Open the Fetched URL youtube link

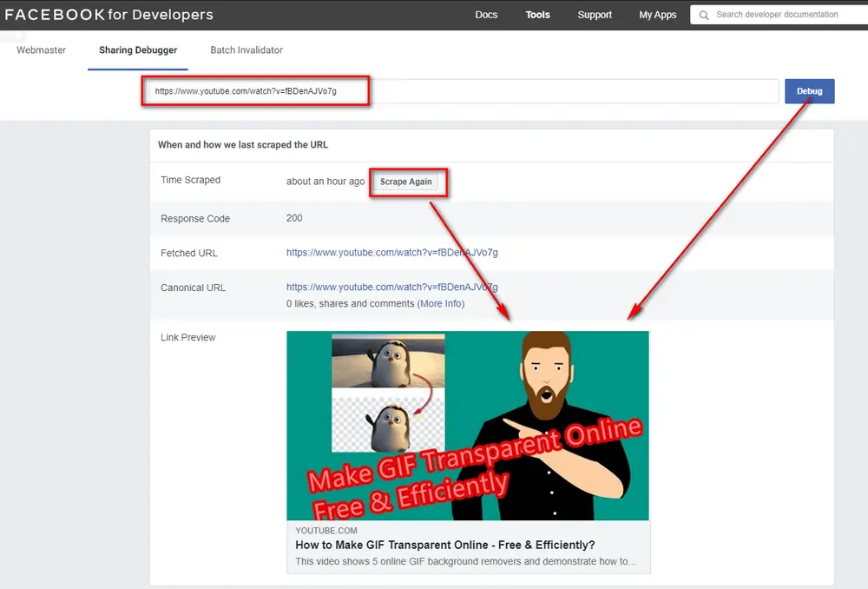392,253
